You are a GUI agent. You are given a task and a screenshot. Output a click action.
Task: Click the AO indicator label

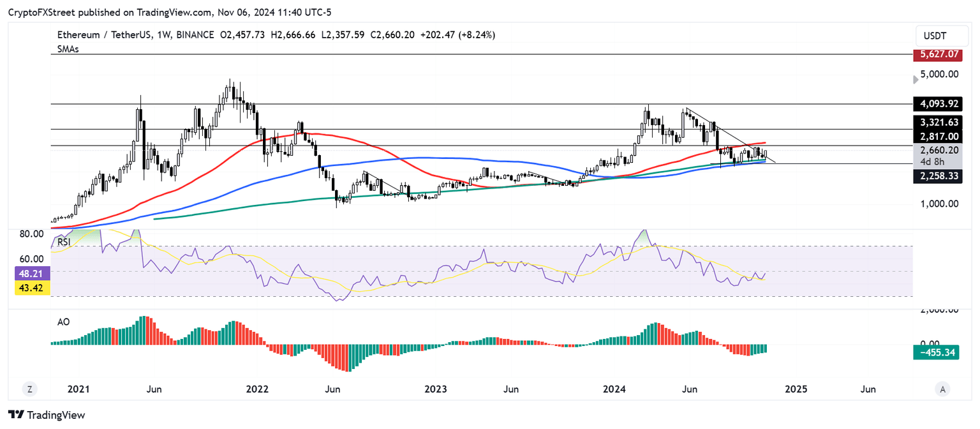pos(63,323)
